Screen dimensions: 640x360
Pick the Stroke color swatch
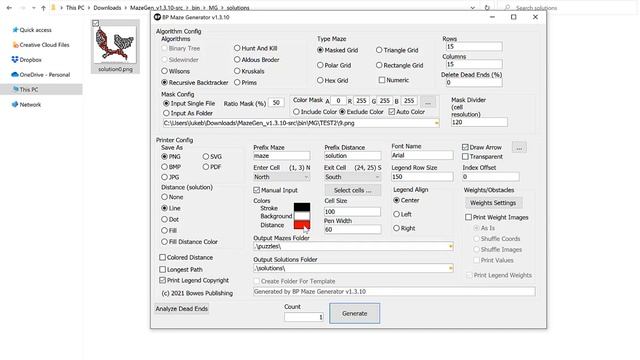point(302,207)
